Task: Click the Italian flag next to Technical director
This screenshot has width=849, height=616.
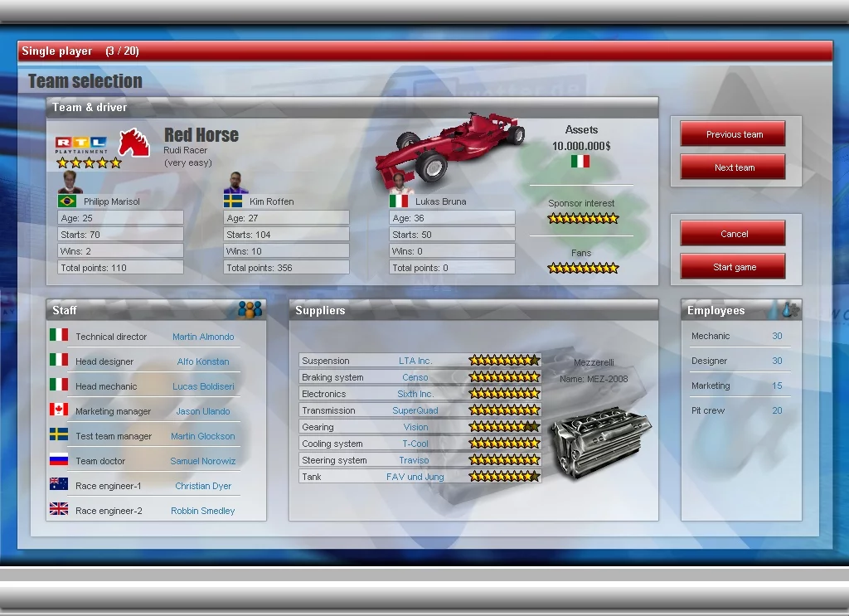Action: coord(59,334)
